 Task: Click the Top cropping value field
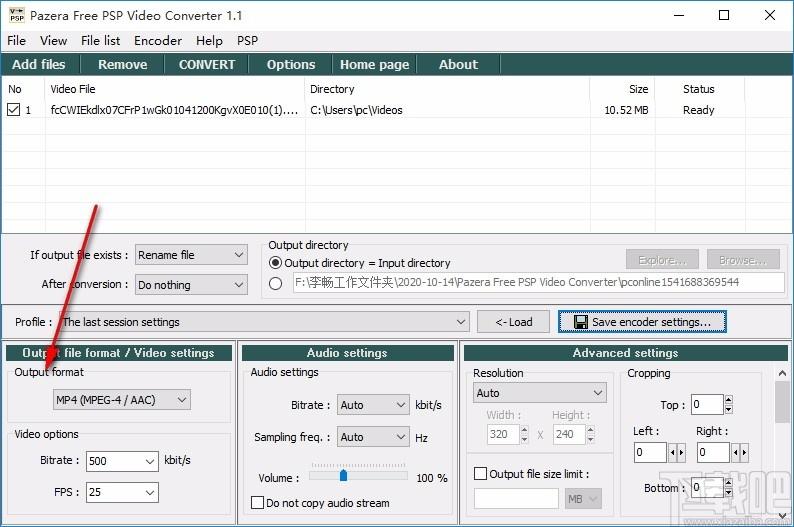[x=708, y=404]
